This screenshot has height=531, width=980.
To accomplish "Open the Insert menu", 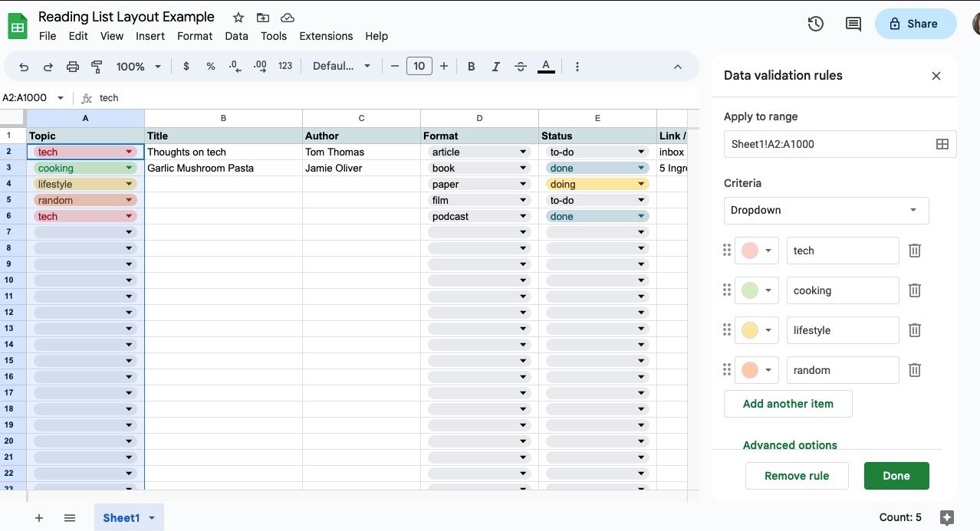I will click(x=150, y=36).
